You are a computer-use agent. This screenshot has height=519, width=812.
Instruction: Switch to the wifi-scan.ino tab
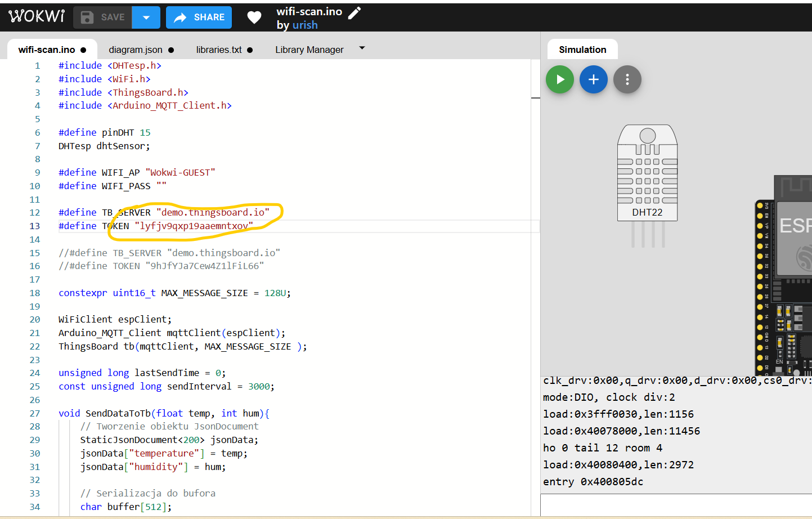[52, 50]
